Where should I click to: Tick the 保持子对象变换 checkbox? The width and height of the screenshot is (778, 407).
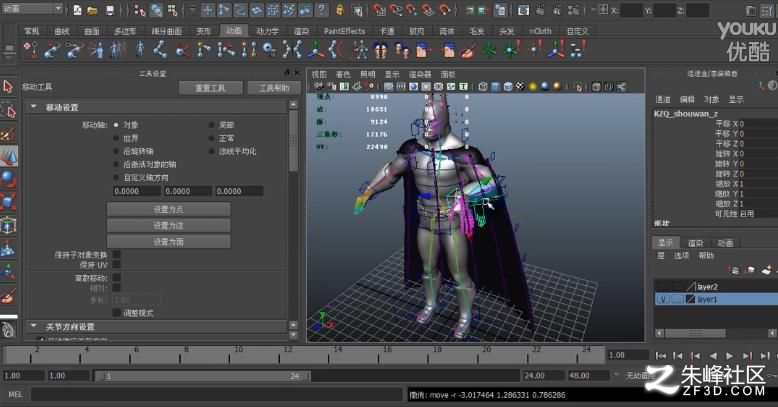pyautogui.click(x=117, y=255)
